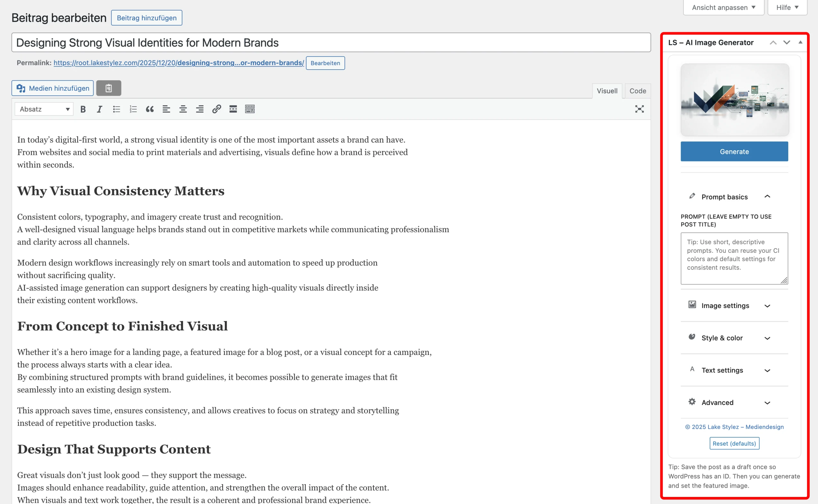Insert a numbered list
The width and height of the screenshot is (818, 504).
click(x=133, y=109)
